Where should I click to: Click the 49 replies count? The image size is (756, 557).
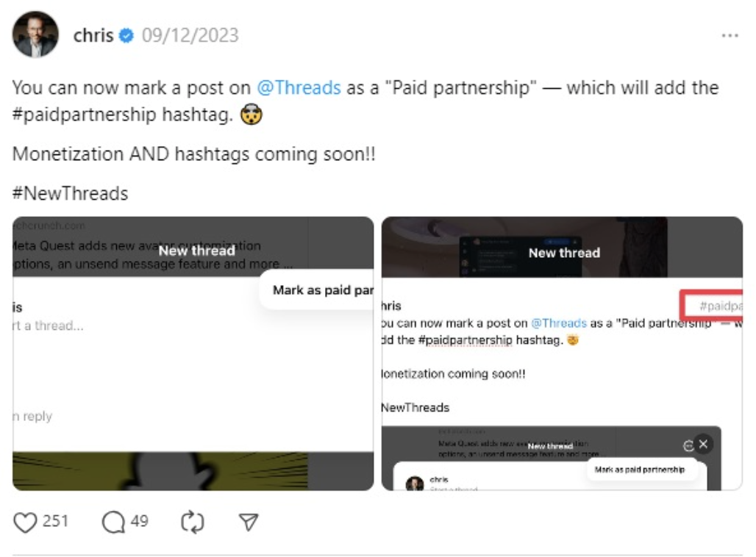[x=140, y=522]
